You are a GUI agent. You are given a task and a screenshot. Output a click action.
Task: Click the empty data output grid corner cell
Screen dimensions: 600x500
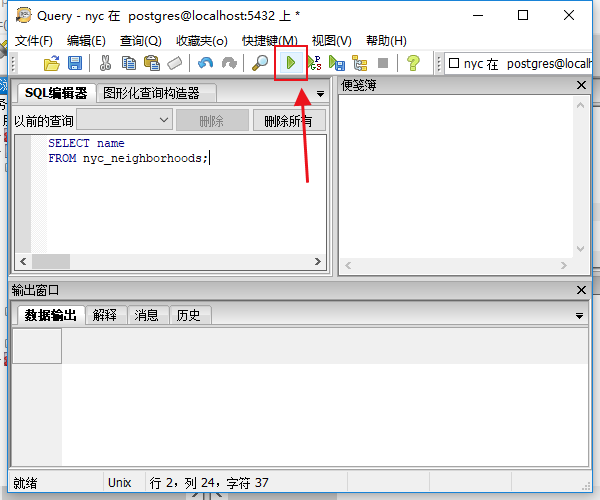pyautogui.click(x=37, y=346)
